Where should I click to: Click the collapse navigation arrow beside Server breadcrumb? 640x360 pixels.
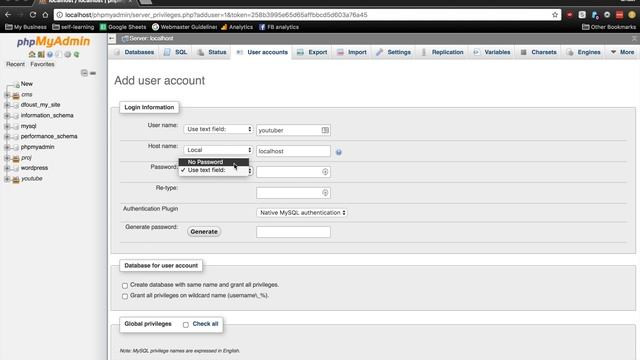[x=112, y=38]
